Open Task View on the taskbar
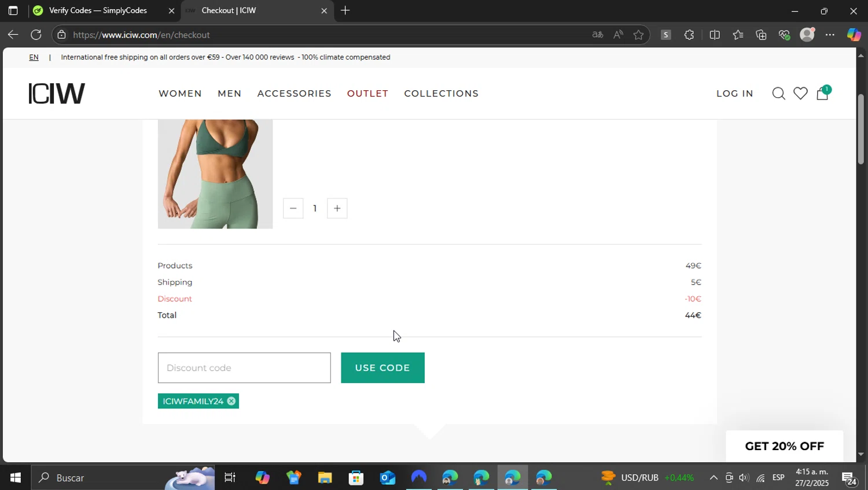868x490 pixels. pos(230,477)
